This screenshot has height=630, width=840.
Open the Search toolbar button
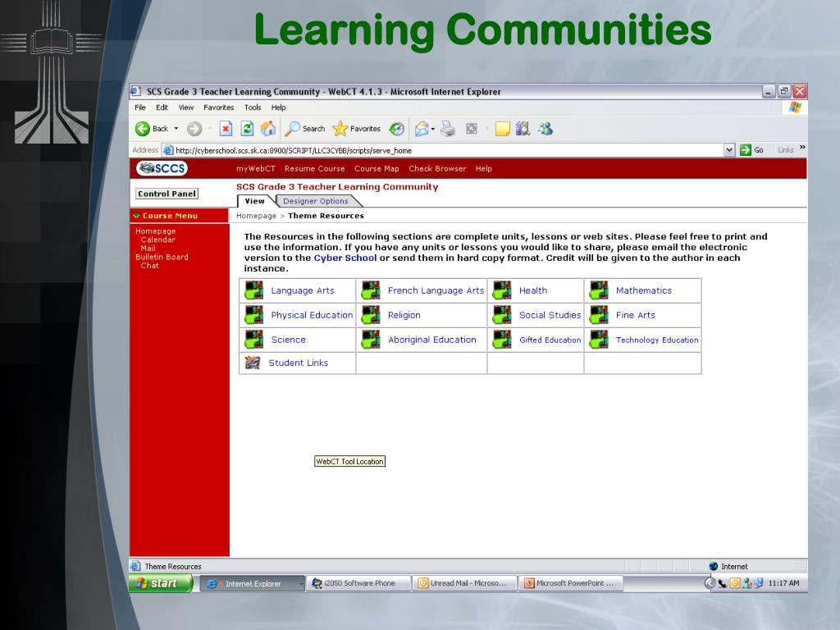(305, 129)
